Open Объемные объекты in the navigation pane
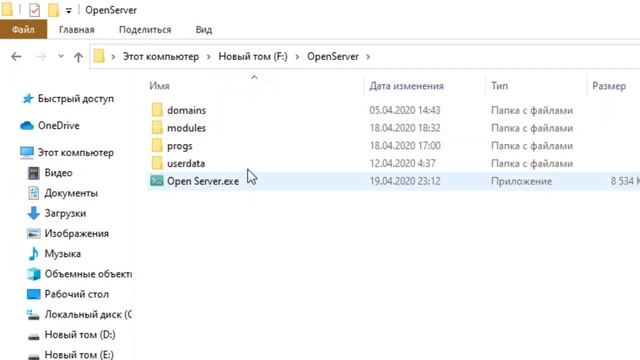Image resolution: width=640 pixels, height=360 pixels. [88, 274]
